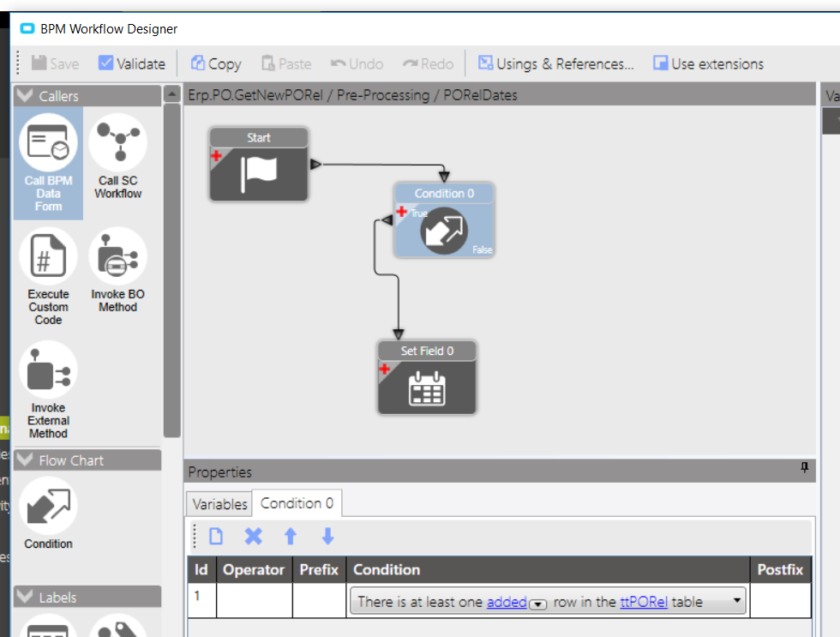Click the Postfix cell in row 1

[781, 600]
